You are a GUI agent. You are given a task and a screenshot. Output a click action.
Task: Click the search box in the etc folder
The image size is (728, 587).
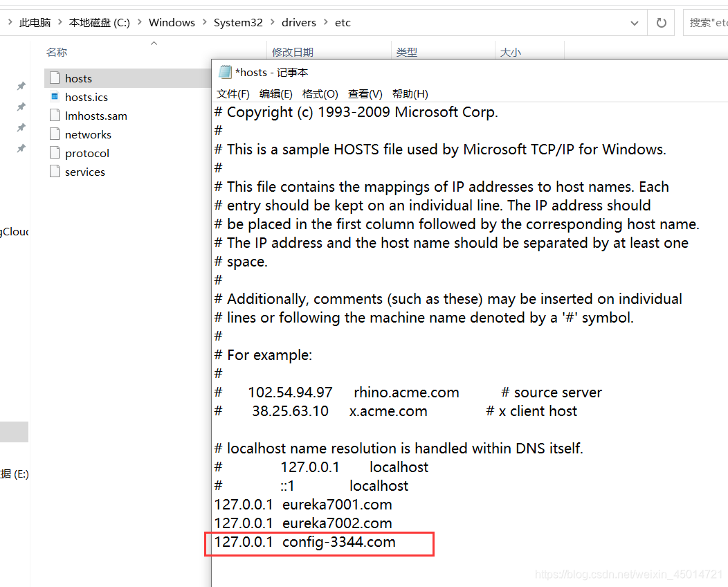pyautogui.click(x=706, y=22)
